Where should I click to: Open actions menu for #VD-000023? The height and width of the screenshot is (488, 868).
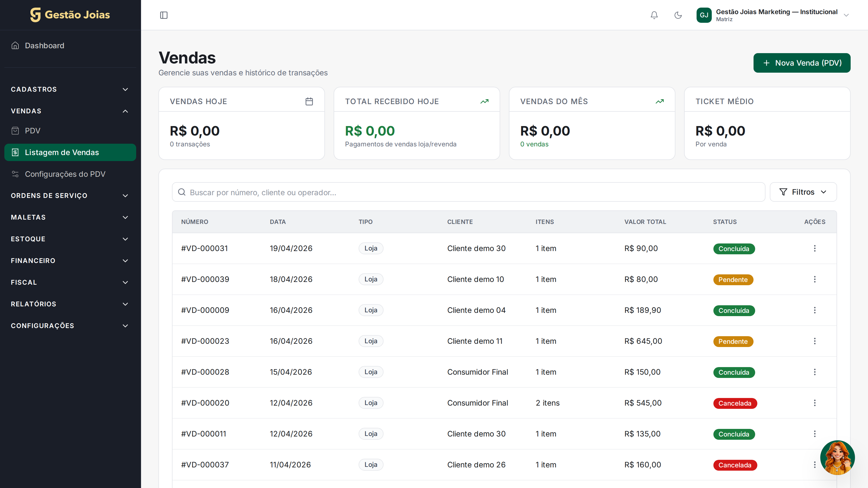pyautogui.click(x=815, y=341)
